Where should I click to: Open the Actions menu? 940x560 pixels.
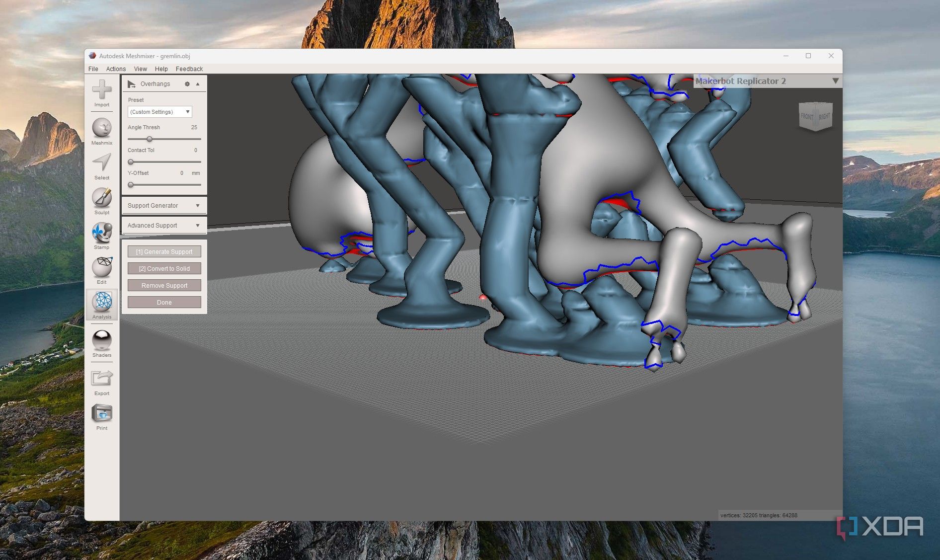[116, 69]
